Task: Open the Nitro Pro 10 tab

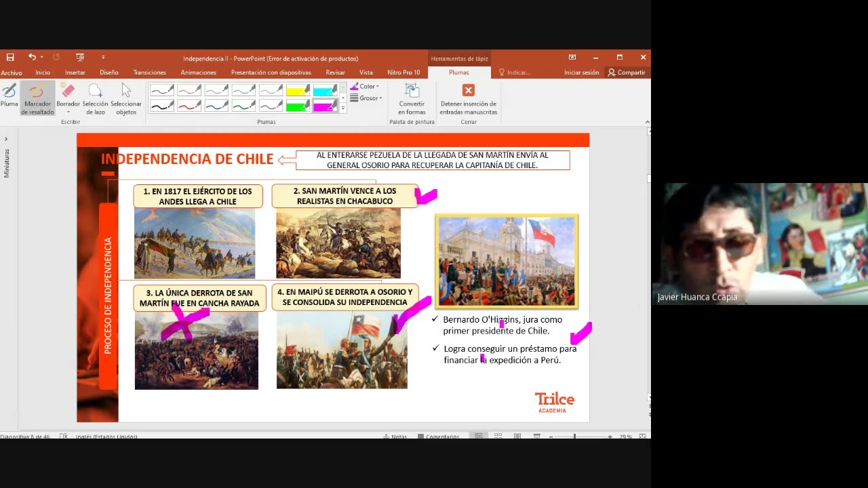Action: click(x=403, y=73)
